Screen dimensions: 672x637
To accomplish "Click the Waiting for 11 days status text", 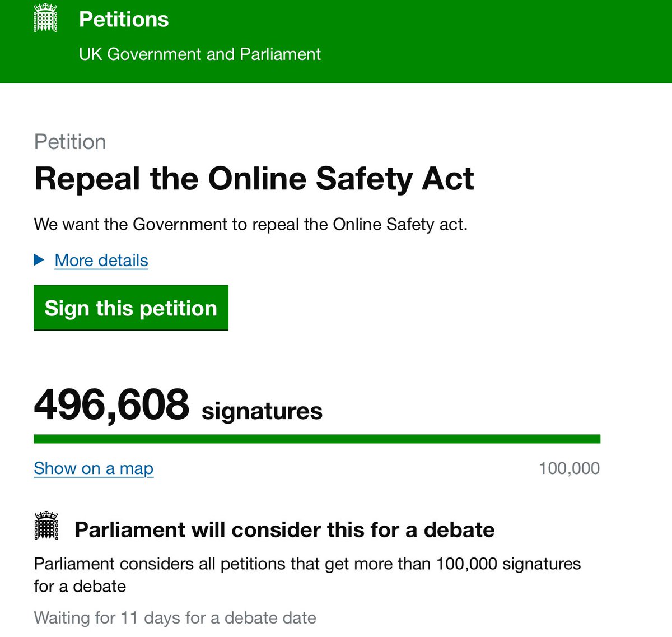I will tap(175, 618).
